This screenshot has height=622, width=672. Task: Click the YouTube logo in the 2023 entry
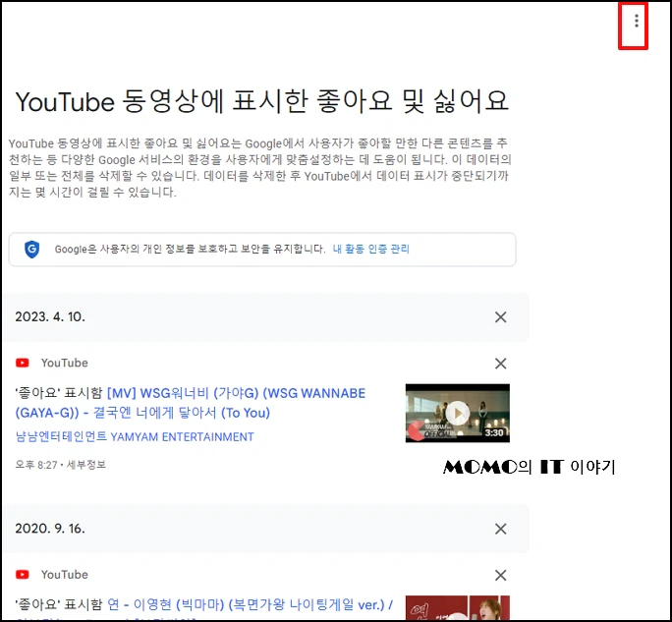coord(23,364)
